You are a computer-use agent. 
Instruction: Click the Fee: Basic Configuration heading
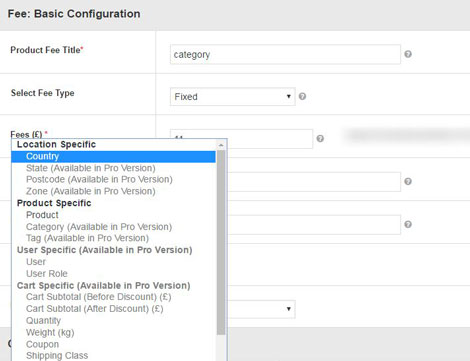tap(74, 14)
